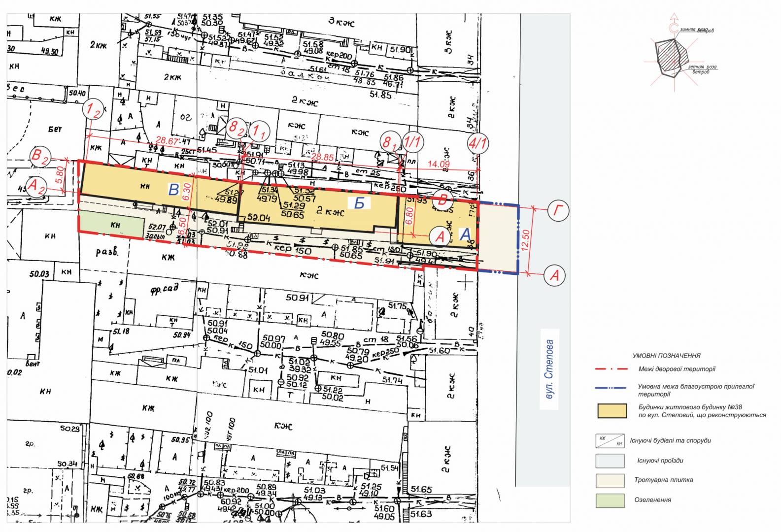Click the elevation mark 50.03
This screenshot has width=781, height=532.
(x=39, y=273)
